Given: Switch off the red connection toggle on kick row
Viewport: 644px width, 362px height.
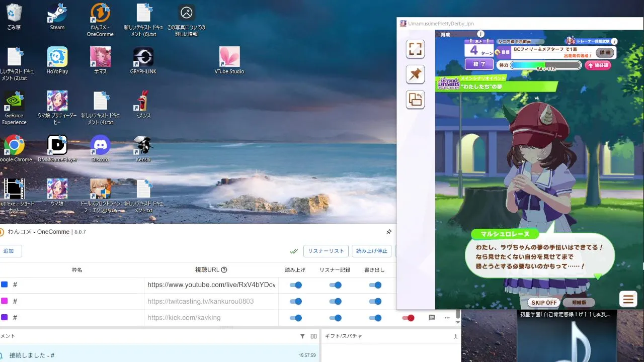Looking at the screenshot, I should coord(408,318).
